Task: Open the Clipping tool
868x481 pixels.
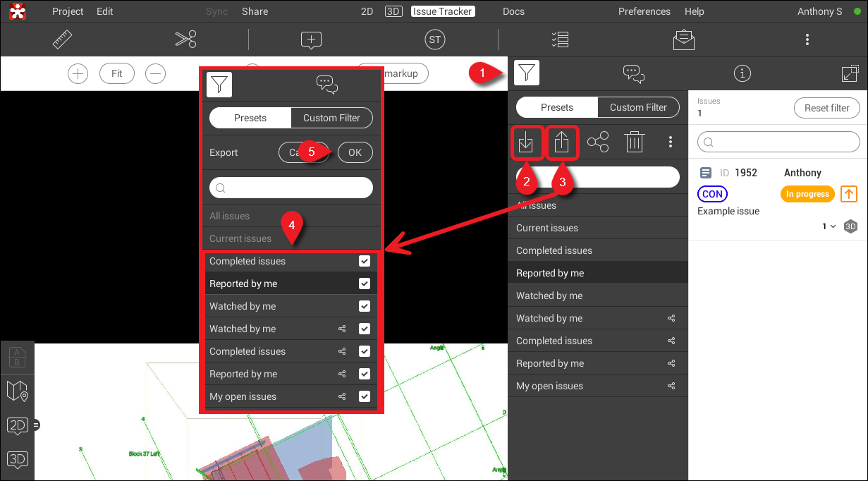Action: coord(185,39)
